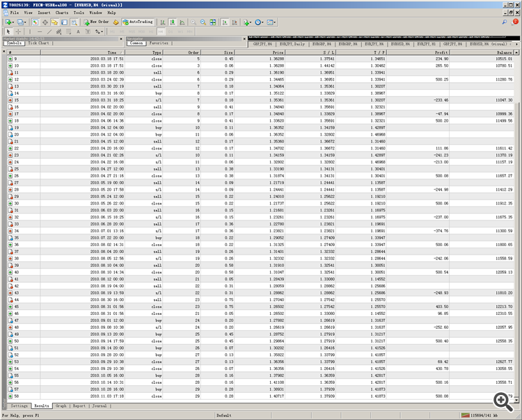Image resolution: width=522 pixels, height=420 pixels.
Task: Toggle the AutoTrading button
Action: 138,22
